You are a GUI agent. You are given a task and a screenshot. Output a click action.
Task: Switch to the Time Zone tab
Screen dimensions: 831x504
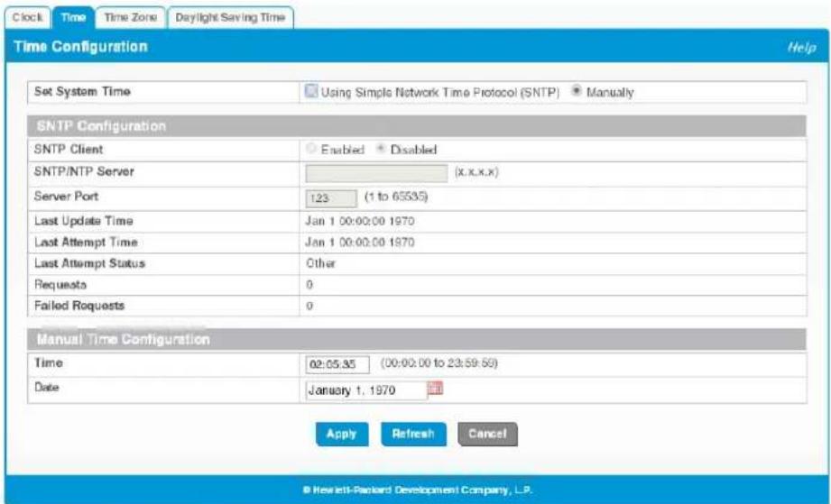130,17
